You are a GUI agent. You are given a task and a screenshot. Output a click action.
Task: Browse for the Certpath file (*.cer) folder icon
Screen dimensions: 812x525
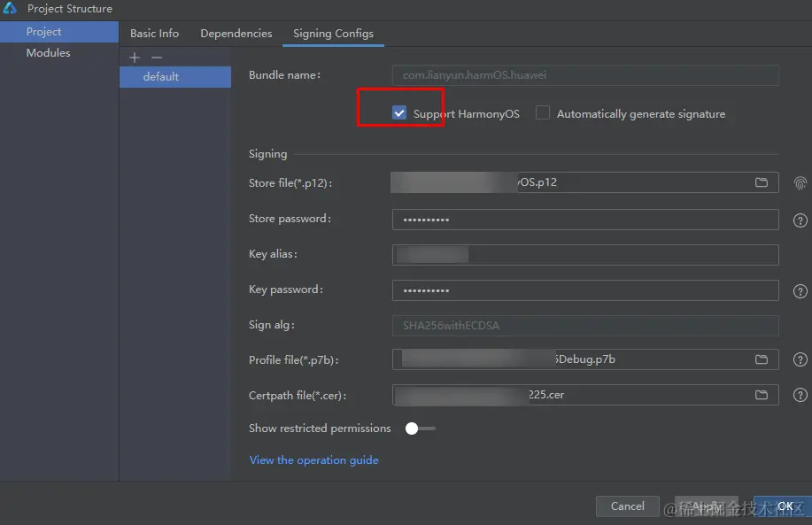761,395
